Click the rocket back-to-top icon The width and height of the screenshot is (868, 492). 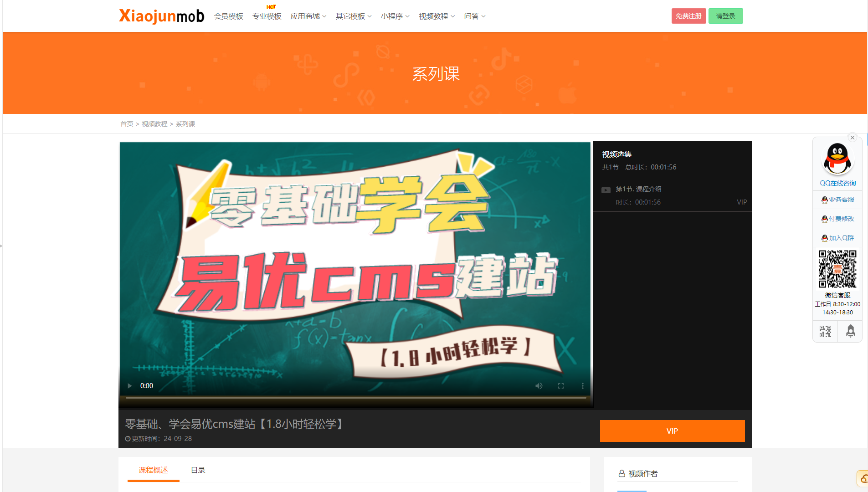coord(850,331)
